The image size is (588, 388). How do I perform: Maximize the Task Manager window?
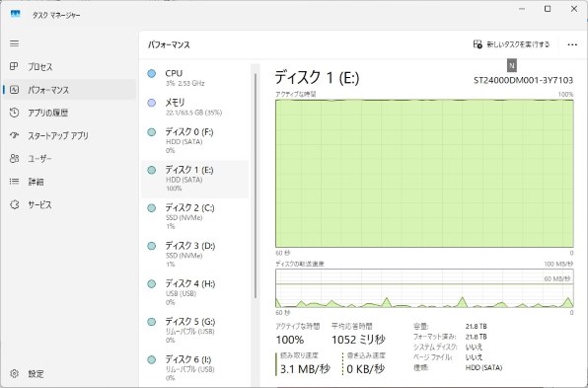(x=548, y=9)
